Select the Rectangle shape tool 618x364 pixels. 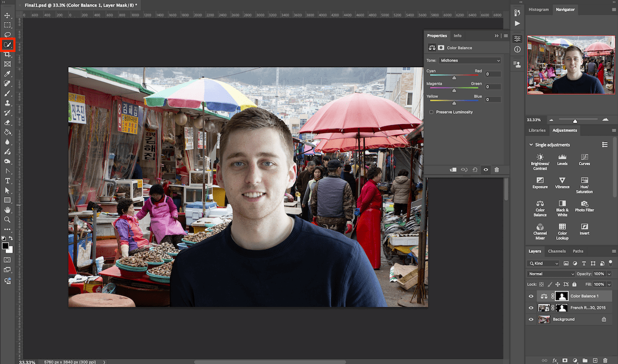point(7,200)
